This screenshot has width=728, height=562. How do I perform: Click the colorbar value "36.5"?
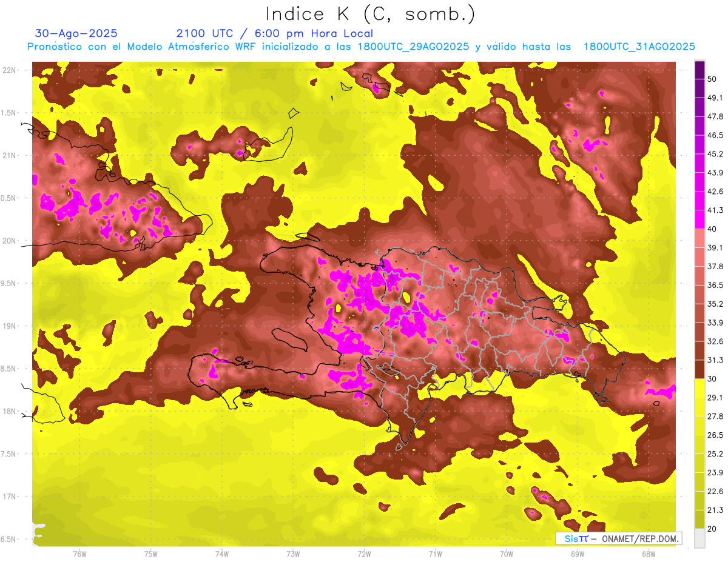(x=715, y=285)
